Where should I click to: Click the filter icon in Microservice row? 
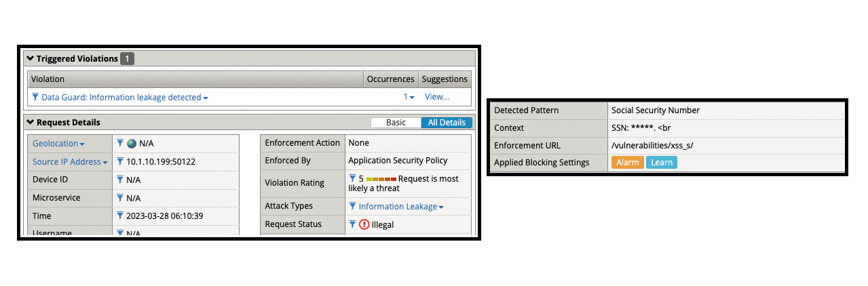pyautogui.click(x=120, y=198)
